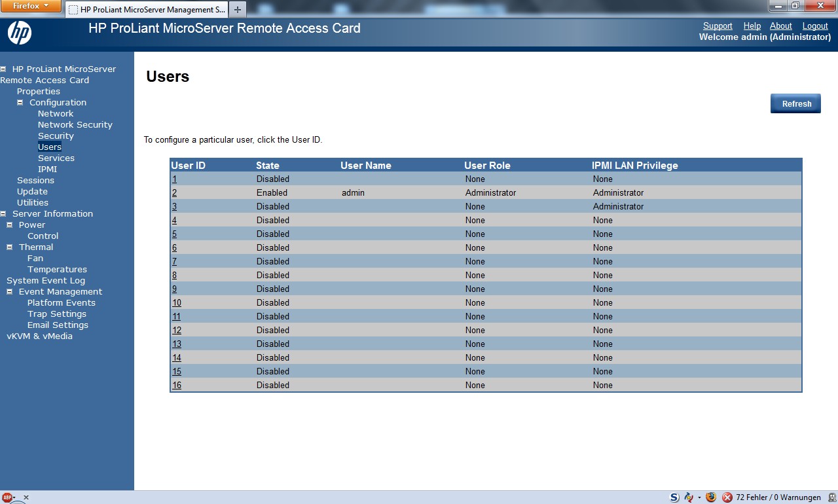This screenshot has width=838, height=504.
Task: Open the System Event Log
Action: click(46, 280)
